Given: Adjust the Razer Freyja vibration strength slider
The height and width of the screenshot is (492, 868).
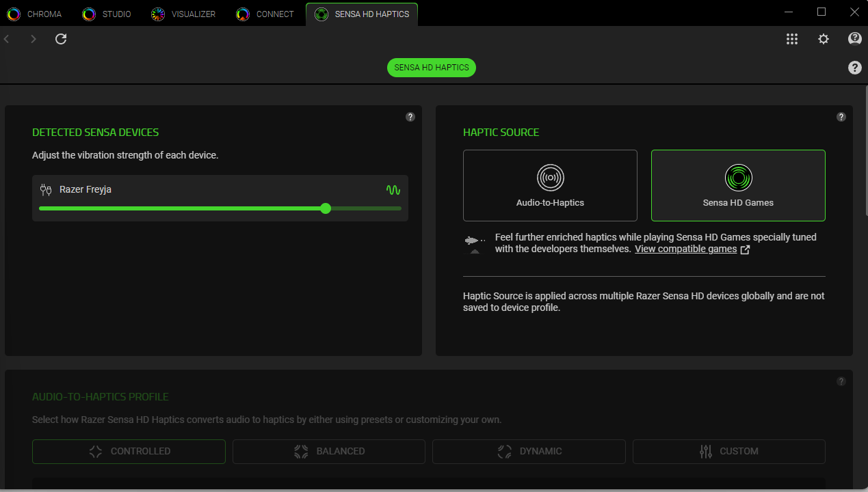Looking at the screenshot, I should [x=325, y=208].
